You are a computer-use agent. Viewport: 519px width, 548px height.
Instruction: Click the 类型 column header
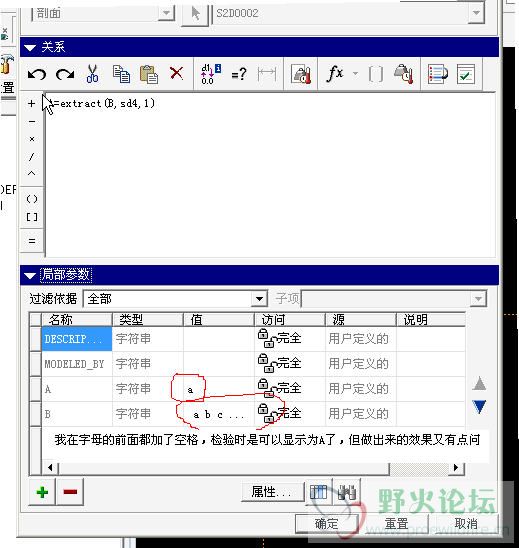[x=147, y=319]
